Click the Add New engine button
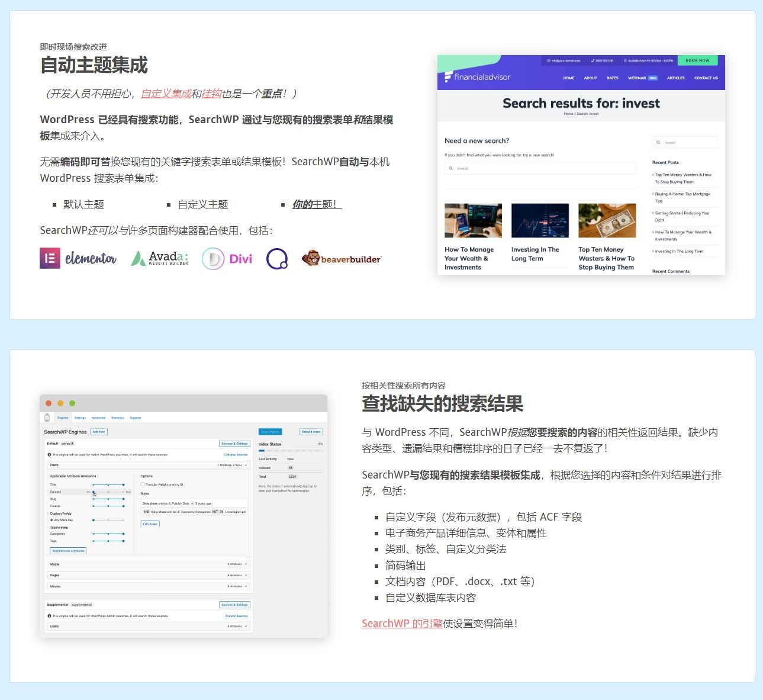The image size is (763, 700). pyautogui.click(x=99, y=432)
